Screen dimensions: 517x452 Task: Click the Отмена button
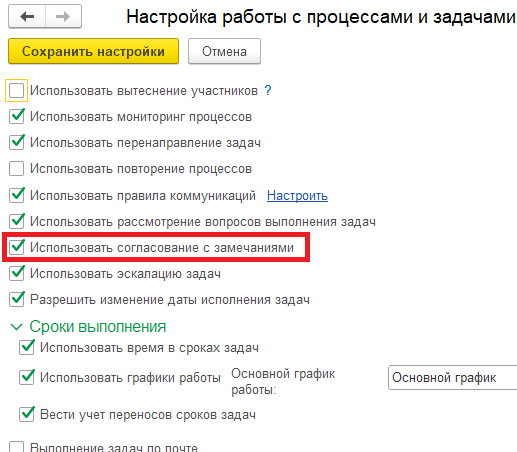[224, 51]
